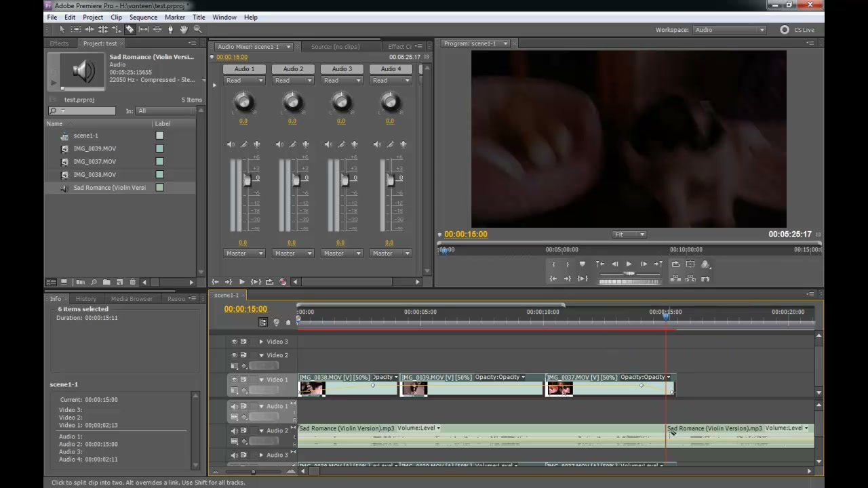
Task: Select the Hand tool
Action: [184, 29]
